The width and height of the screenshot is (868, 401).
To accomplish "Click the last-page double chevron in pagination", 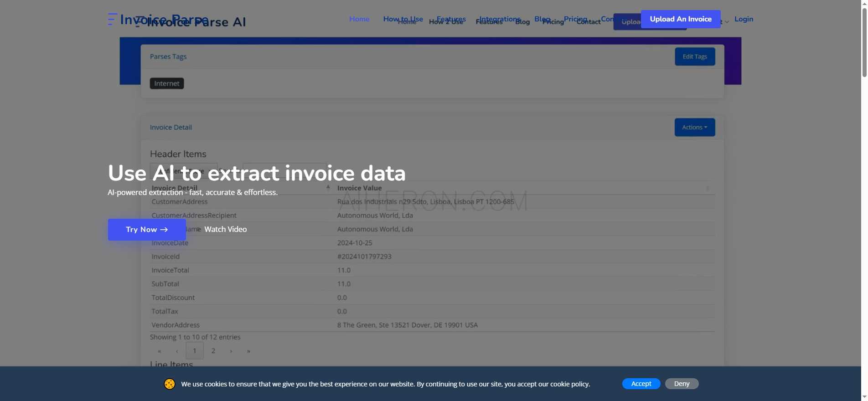I will [x=248, y=351].
